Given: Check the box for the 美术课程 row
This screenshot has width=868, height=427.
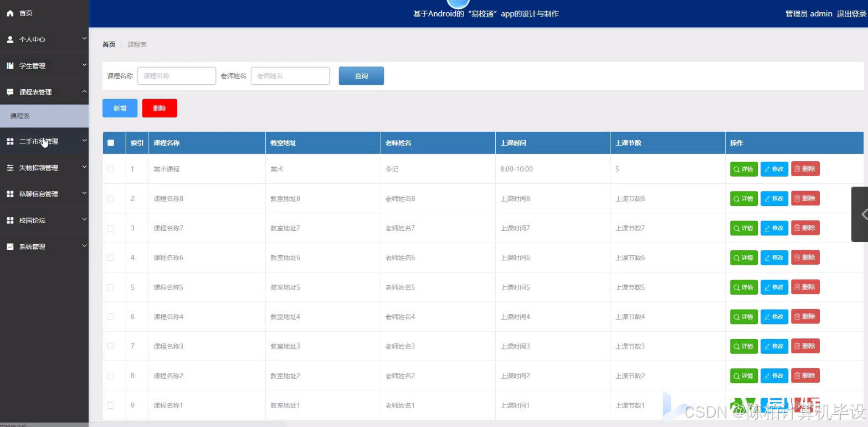Looking at the screenshot, I should [x=111, y=169].
